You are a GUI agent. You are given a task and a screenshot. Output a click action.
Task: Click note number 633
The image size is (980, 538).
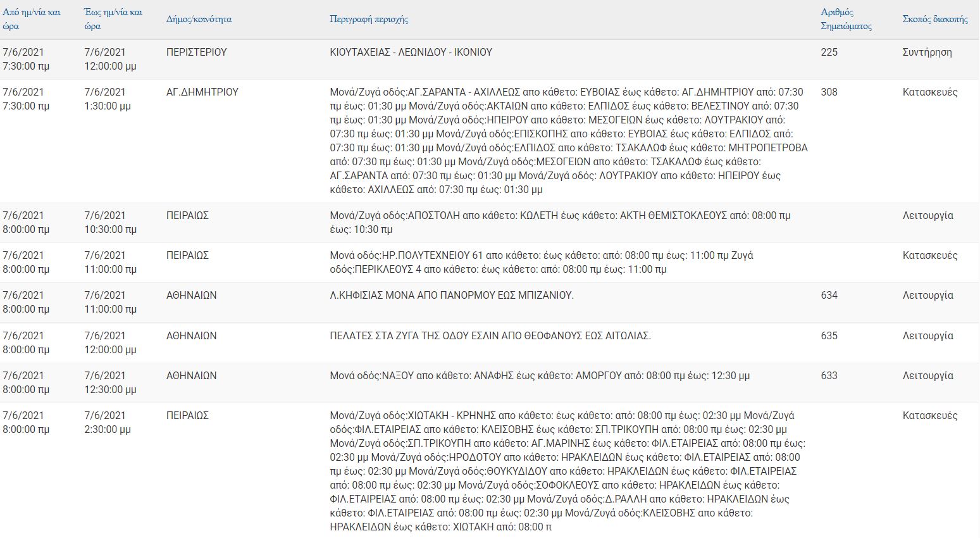pyautogui.click(x=829, y=376)
